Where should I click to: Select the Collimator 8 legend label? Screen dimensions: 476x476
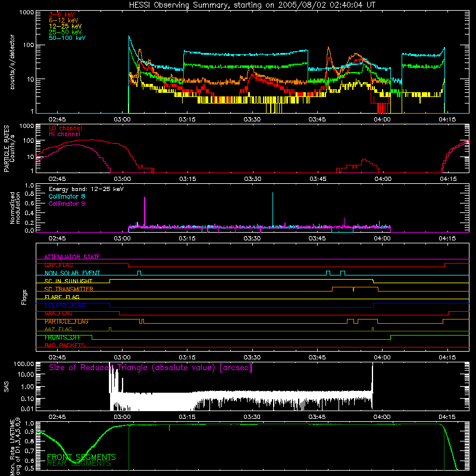pyautogui.click(x=67, y=196)
